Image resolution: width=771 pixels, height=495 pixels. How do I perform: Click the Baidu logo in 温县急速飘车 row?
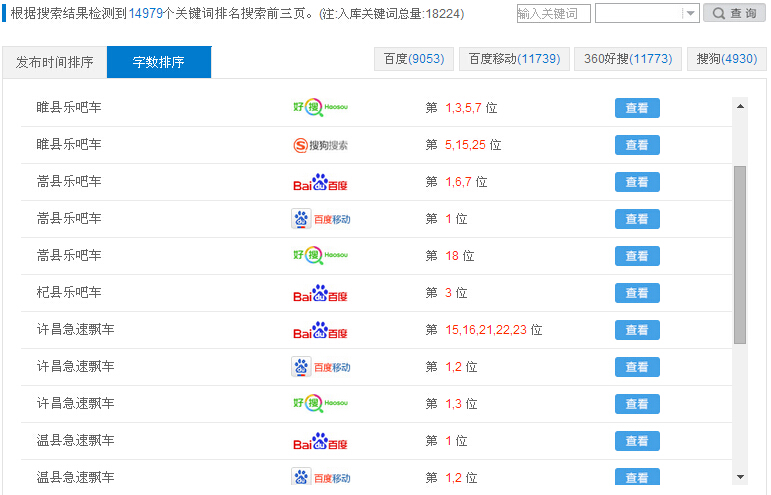[x=320, y=441]
